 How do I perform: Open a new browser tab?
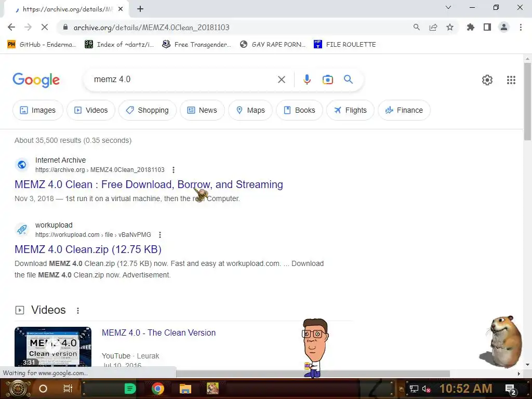pyautogui.click(x=140, y=9)
